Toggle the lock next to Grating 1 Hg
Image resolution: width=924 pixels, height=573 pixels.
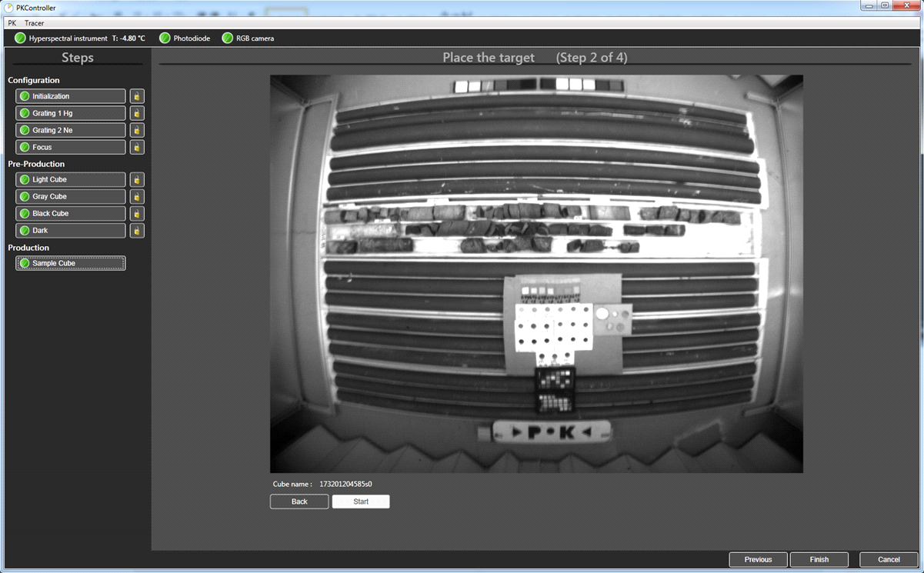point(136,112)
